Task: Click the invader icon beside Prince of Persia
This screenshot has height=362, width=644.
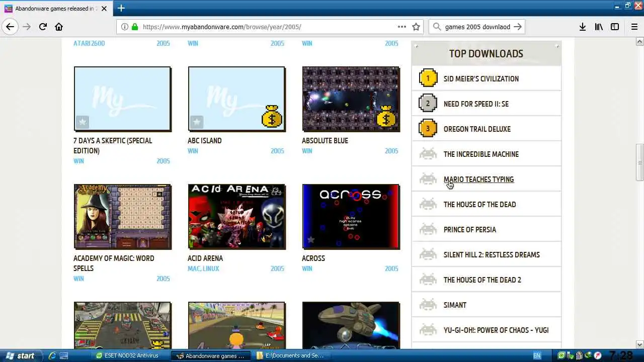Action: point(428,229)
